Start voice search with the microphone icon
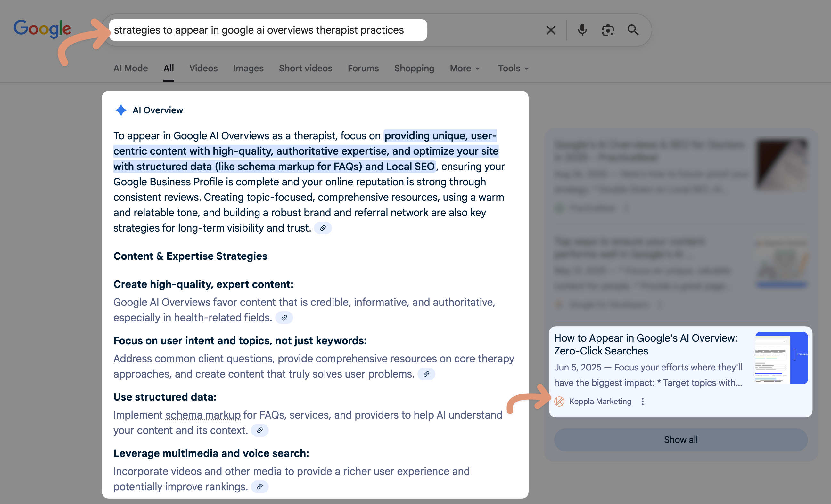 tap(582, 30)
